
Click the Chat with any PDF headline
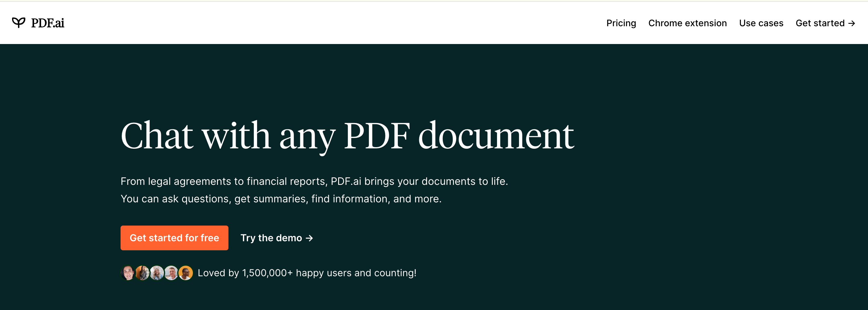(347, 134)
